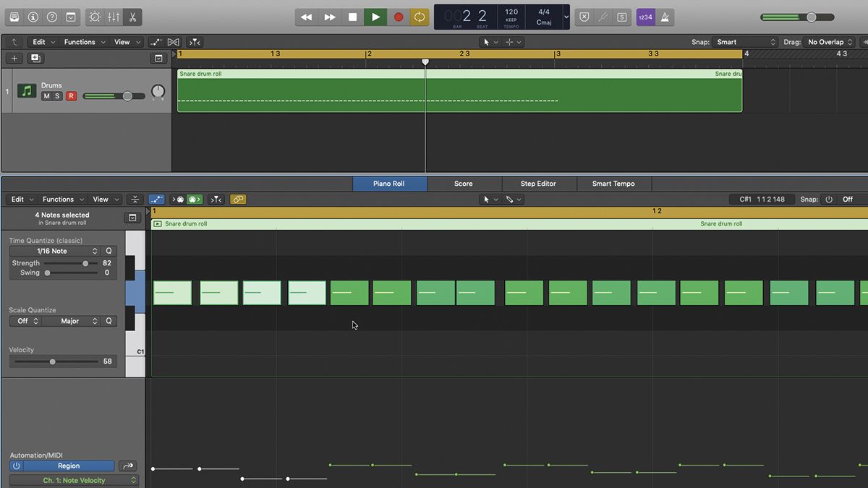Click the Tuner icon in control bar
The height and width of the screenshot is (488, 868).
pyautogui.click(x=603, y=17)
